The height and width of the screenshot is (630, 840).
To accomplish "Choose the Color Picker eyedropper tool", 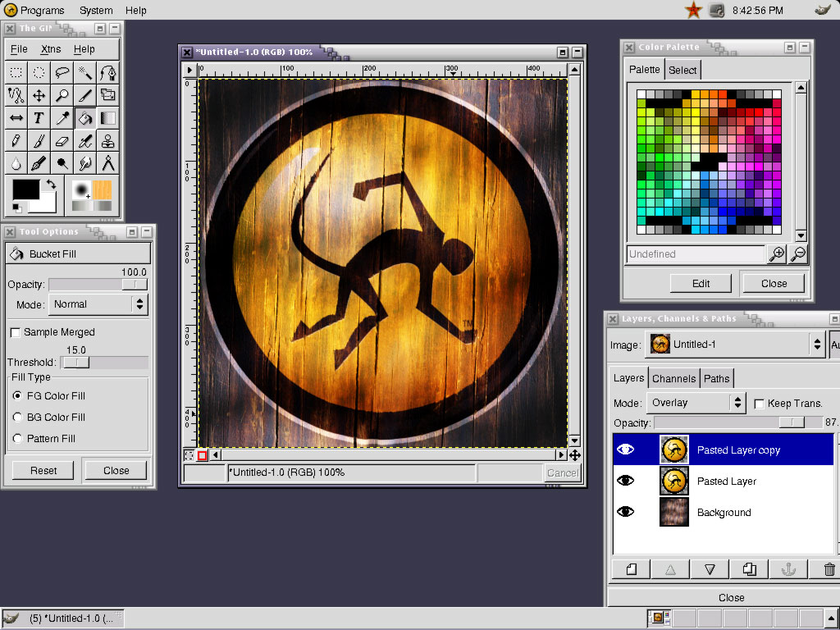I will [x=62, y=118].
